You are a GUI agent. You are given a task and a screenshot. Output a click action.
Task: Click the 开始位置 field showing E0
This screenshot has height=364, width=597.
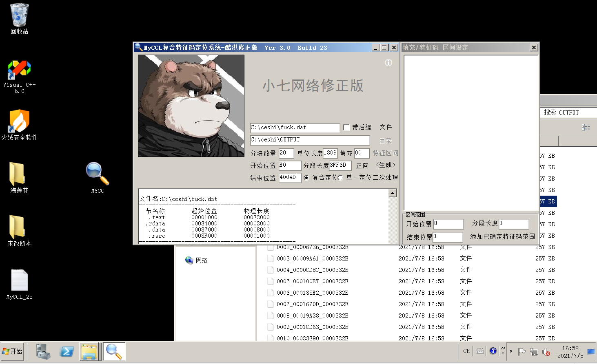click(290, 165)
